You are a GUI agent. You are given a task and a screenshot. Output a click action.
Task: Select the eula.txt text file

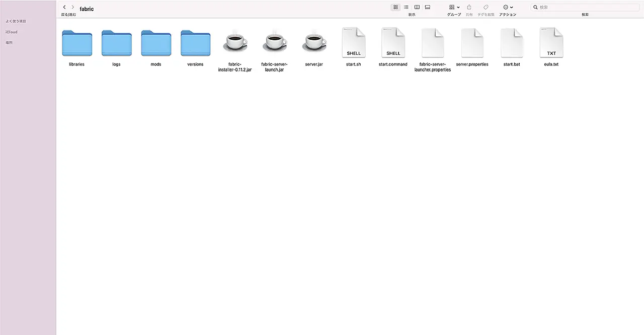tap(551, 43)
